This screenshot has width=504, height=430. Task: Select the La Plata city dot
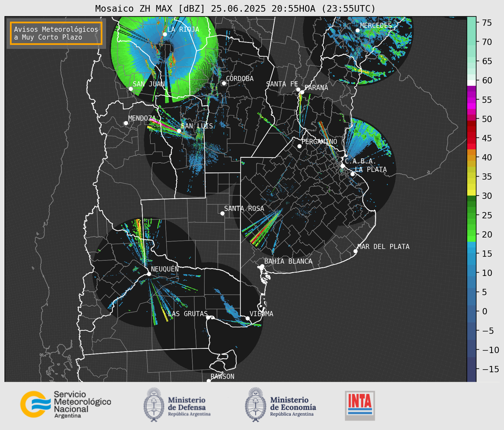point(353,174)
